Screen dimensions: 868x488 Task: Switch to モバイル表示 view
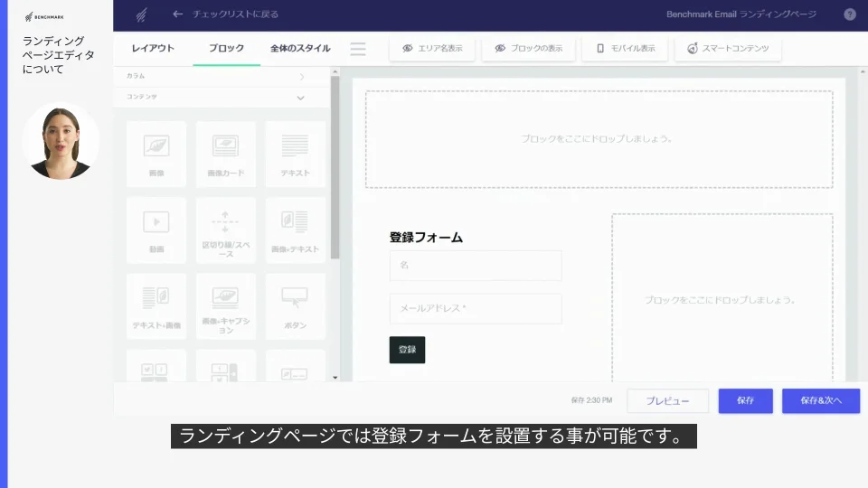click(x=625, y=49)
